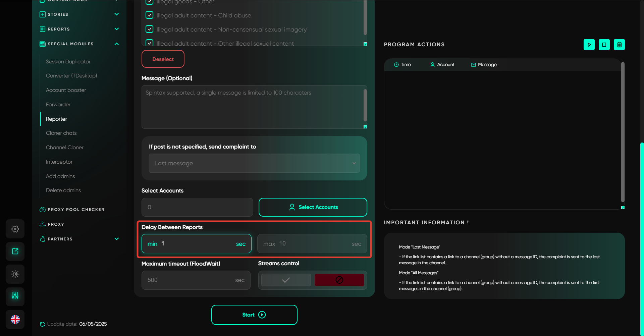Uncheck Non-consensual sexual imagery checkbox
Viewport: 644px width, 336px height.
pyautogui.click(x=150, y=30)
